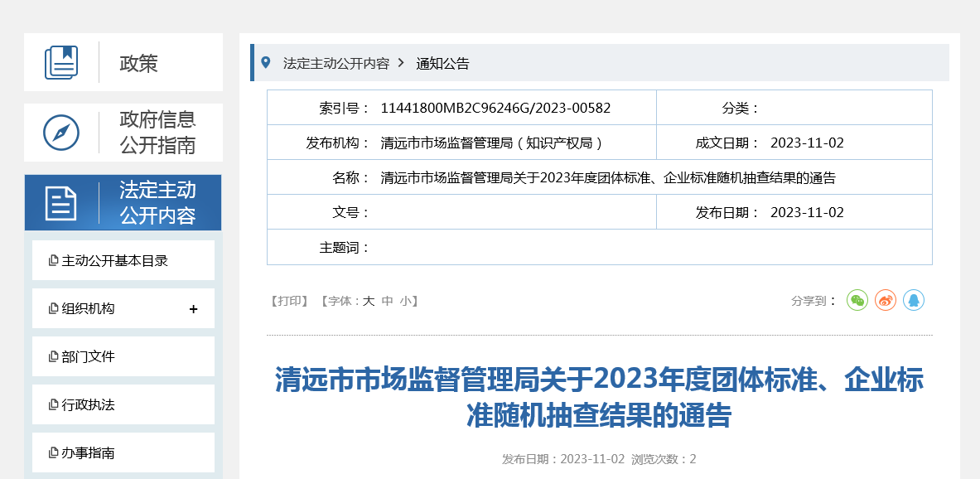The image size is (980, 479).
Task: Open the 政策 section
Action: pyautogui.click(x=138, y=63)
